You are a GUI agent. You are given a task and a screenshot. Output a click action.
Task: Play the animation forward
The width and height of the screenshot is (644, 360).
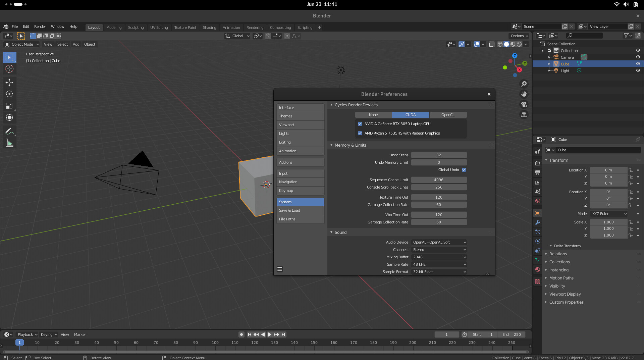click(x=270, y=335)
